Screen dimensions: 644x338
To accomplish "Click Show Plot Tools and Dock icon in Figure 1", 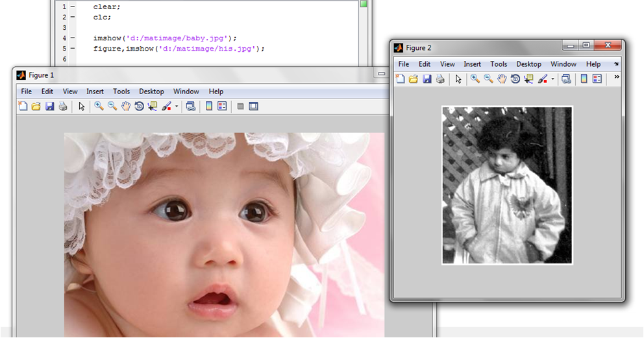I will (x=253, y=106).
